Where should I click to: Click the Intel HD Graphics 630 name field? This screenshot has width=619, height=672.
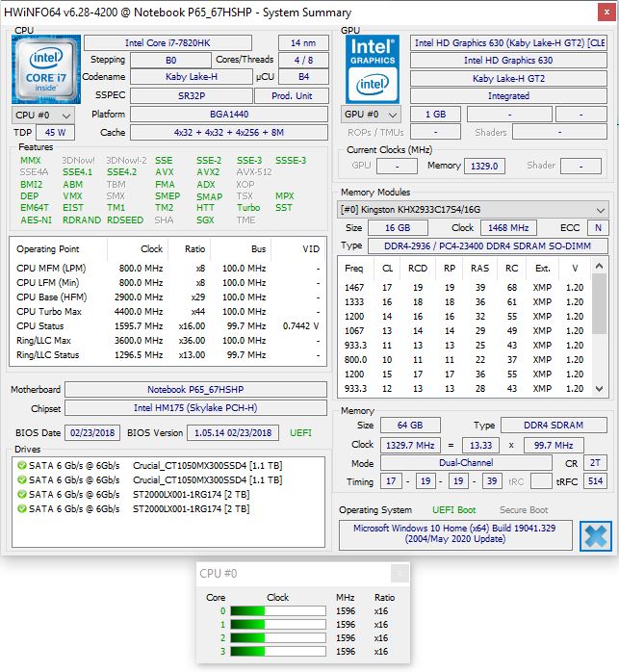[x=508, y=61]
